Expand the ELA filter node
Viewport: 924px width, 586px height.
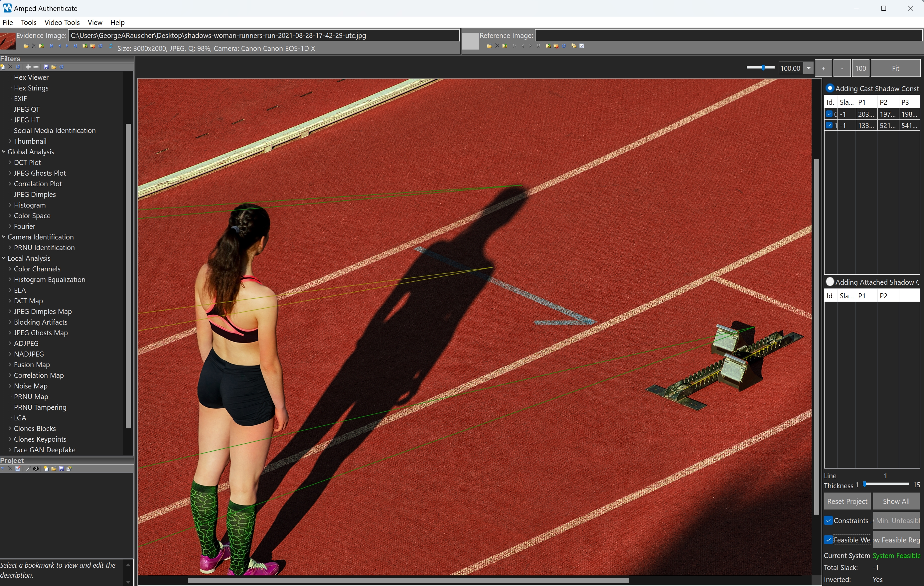coord(10,290)
